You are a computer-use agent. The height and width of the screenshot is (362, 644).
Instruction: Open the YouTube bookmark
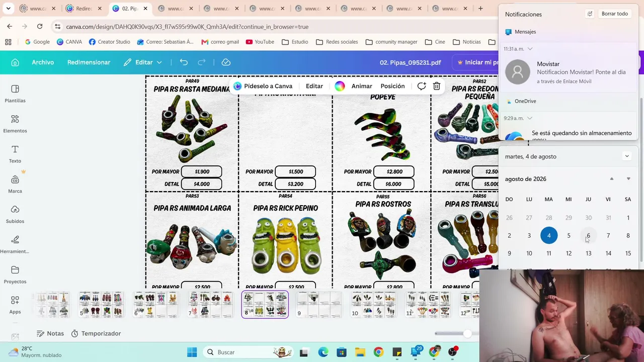pyautogui.click(x=260, y=42)
